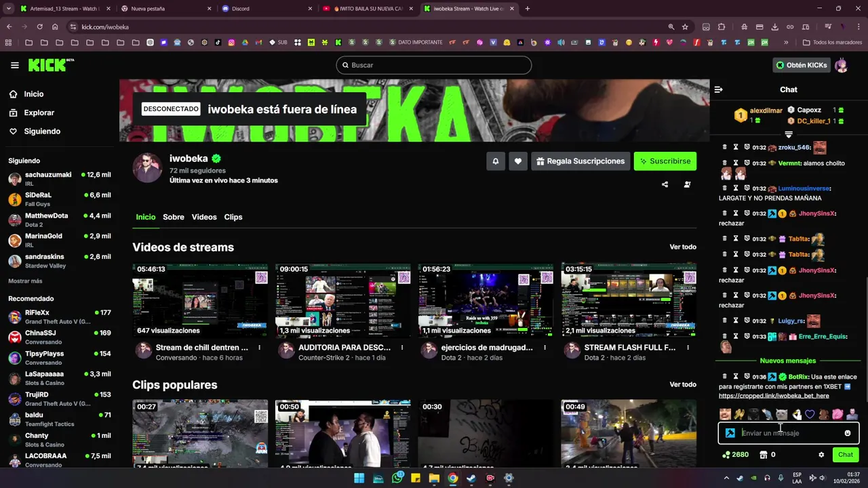Open options menu for Stream de chill video
The height and width of the screenshot is (488, 868).
[259, 348]
